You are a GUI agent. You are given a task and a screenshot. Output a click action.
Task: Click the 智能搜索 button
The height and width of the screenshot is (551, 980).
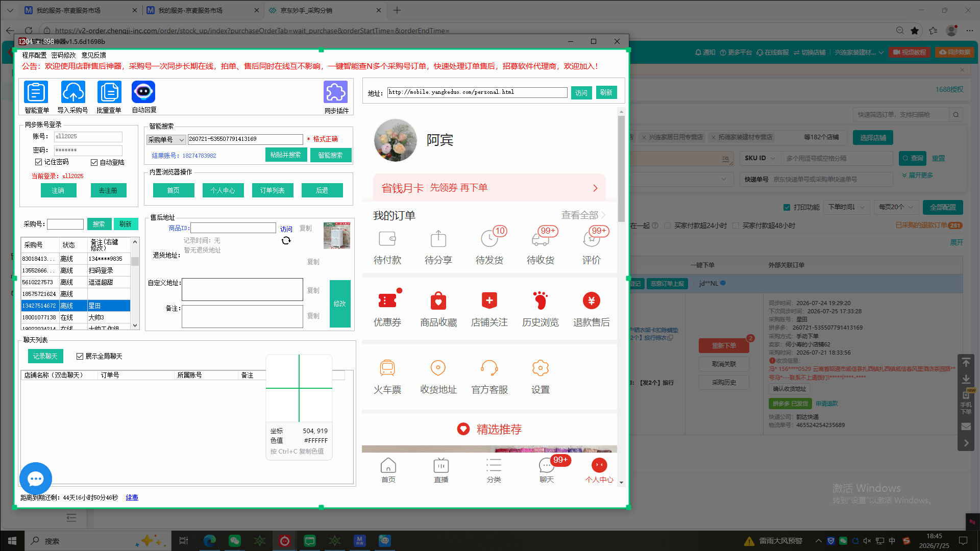click(x=331, y=155)
